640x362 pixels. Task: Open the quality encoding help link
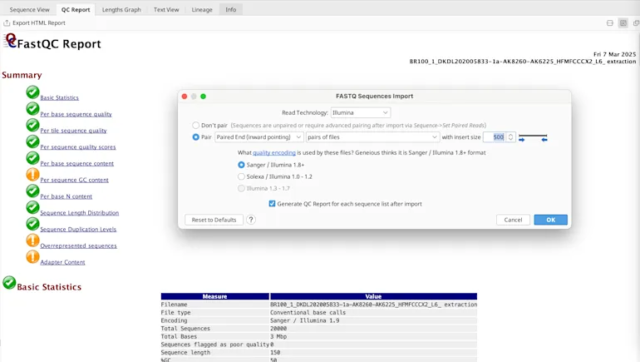coord(274,153)
